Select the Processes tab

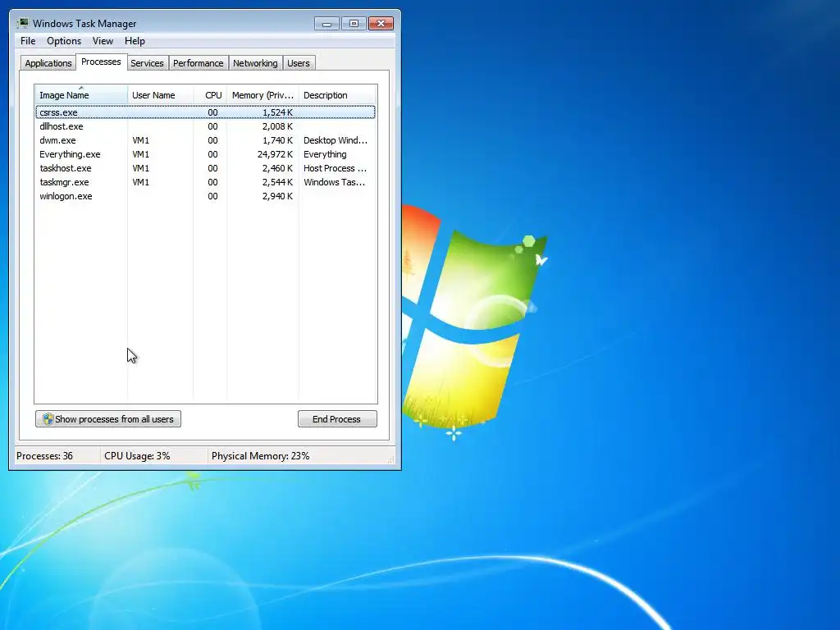coord(101,62)
